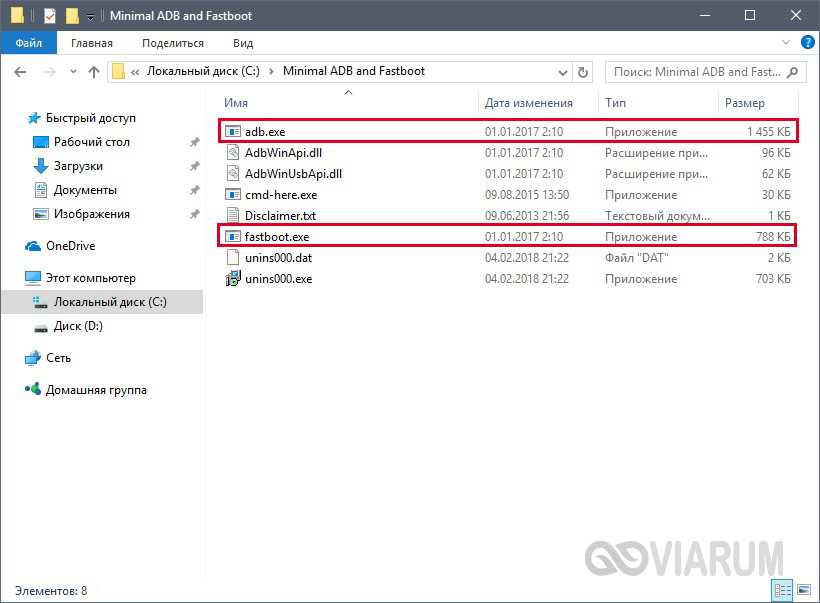Click the Up one level arrow
The image size is (820, 603).
point(94,72)
